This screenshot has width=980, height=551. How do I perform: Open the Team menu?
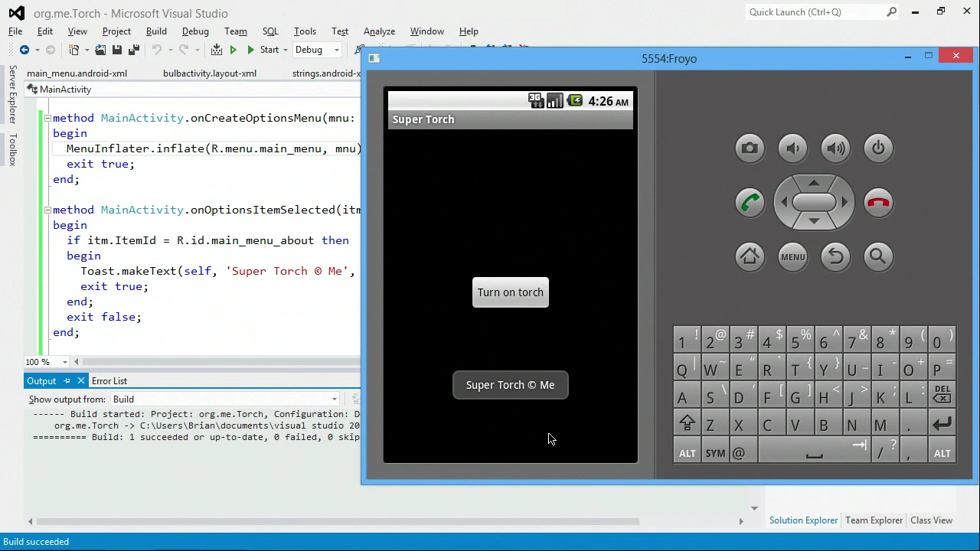(236, 31)
